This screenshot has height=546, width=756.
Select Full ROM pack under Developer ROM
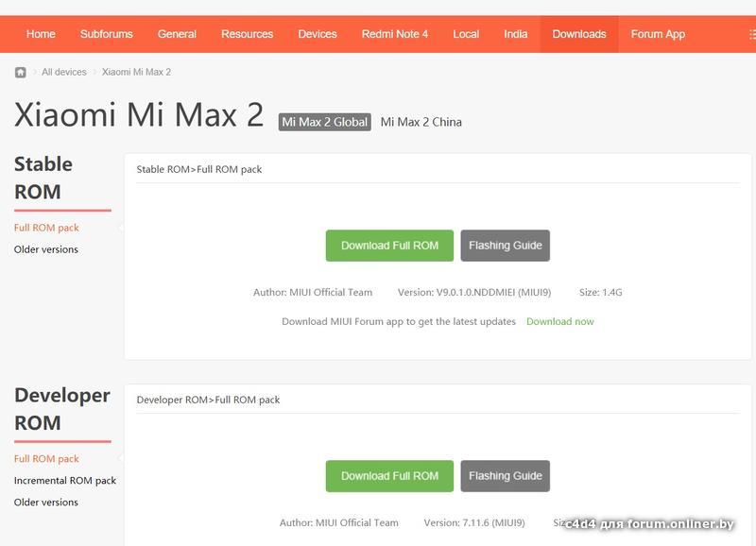point(46,459)
